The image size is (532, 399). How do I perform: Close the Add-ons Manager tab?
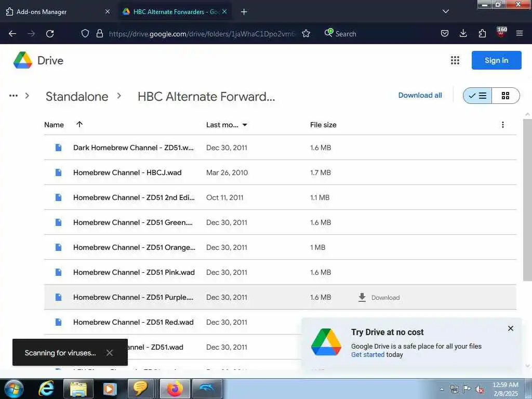coord(108,11)
